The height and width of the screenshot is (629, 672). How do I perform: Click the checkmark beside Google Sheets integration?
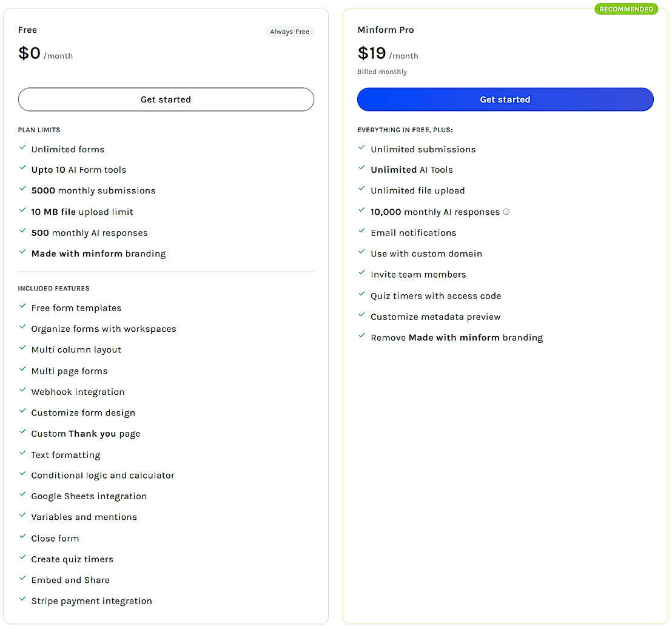(x=22, y=494)
